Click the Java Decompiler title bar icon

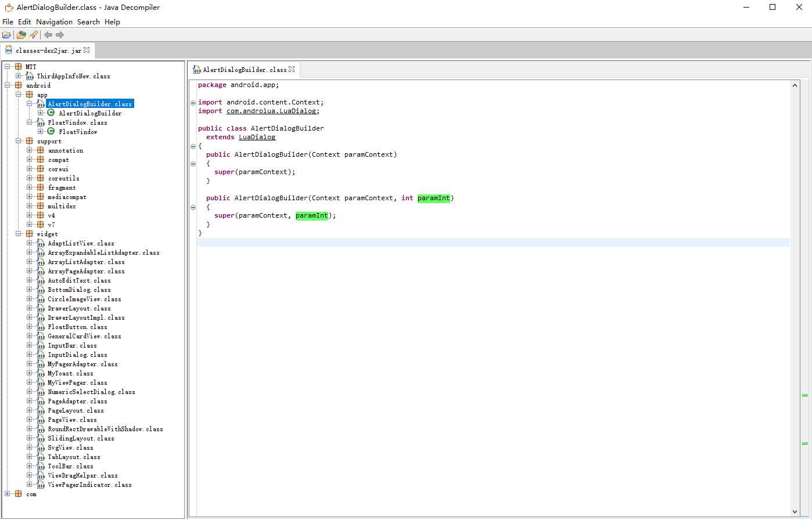click(x=9, y=8)
